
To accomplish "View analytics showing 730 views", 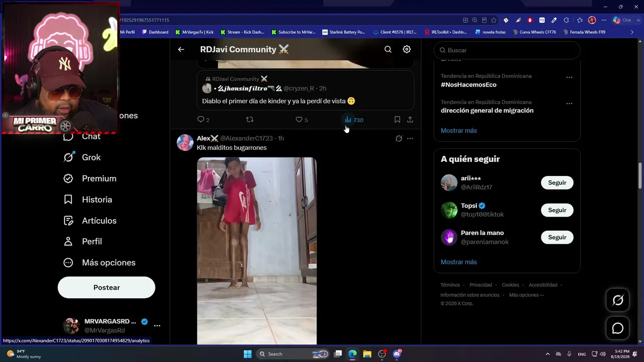I will pos(354,120).
